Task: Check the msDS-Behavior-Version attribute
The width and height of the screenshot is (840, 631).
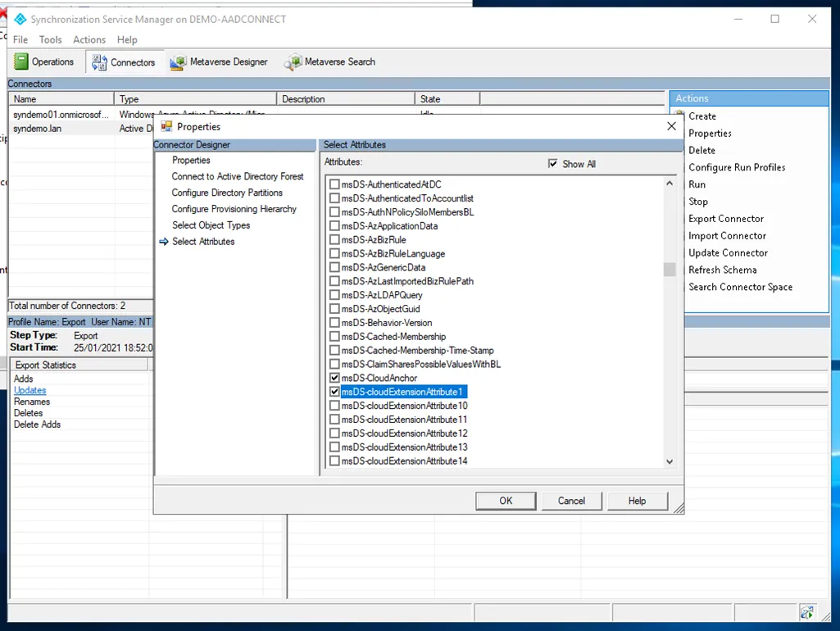Action: [334, 323]
